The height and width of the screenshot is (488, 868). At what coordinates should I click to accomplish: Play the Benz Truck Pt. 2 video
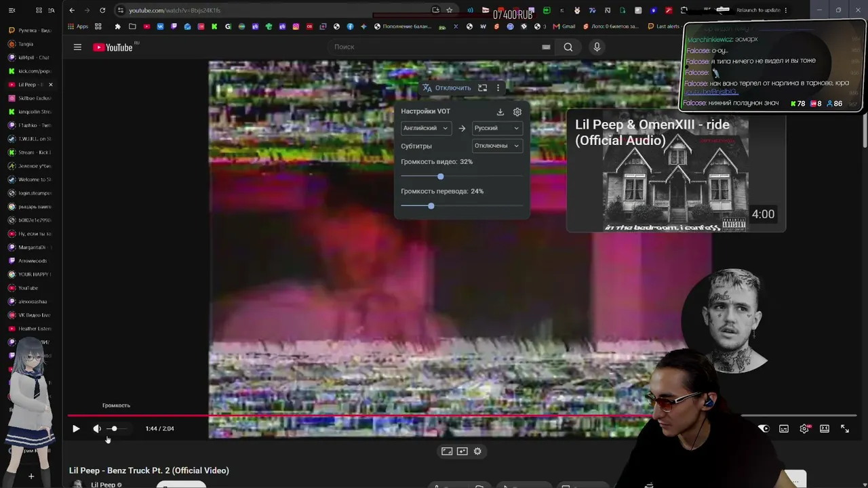pyautogui.click(x=76, y=428)
